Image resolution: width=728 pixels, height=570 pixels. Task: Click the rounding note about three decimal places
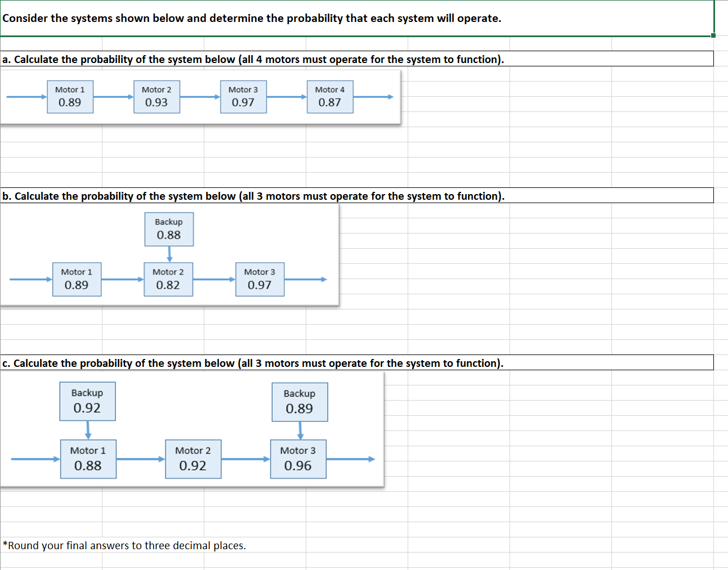125,545
